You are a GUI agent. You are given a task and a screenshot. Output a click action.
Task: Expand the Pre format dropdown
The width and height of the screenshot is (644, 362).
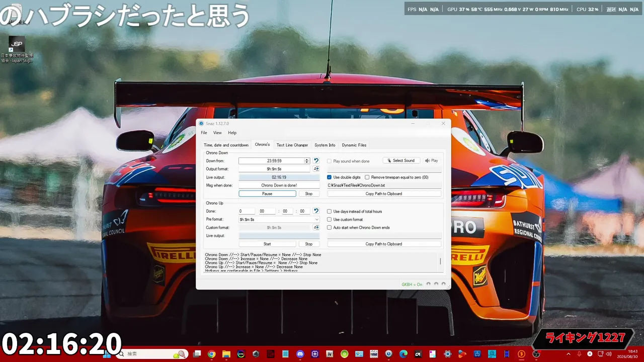[316, 219]
